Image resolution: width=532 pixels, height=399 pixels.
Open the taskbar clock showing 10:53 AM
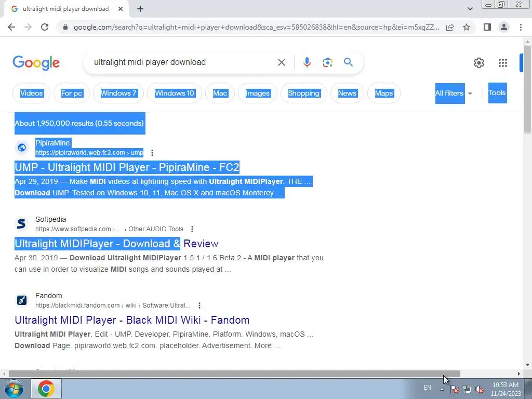pyautogui.click(x=505, y=389)
